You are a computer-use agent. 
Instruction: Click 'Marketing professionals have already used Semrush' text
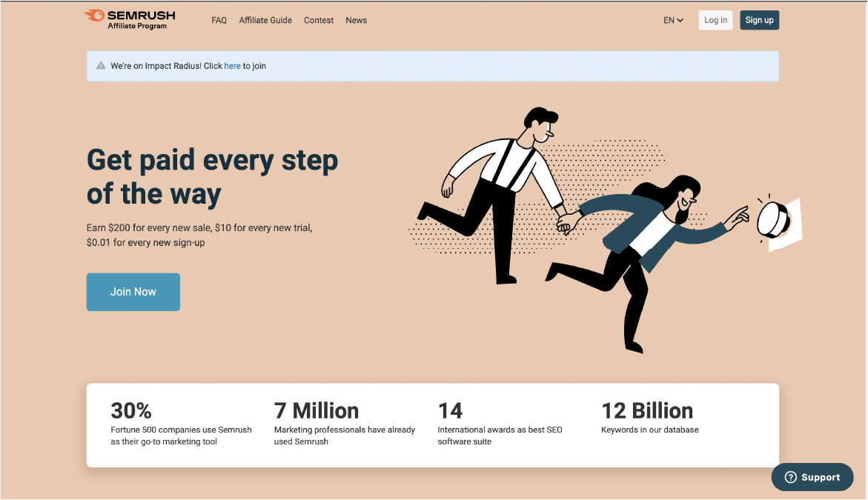[345, 436]
